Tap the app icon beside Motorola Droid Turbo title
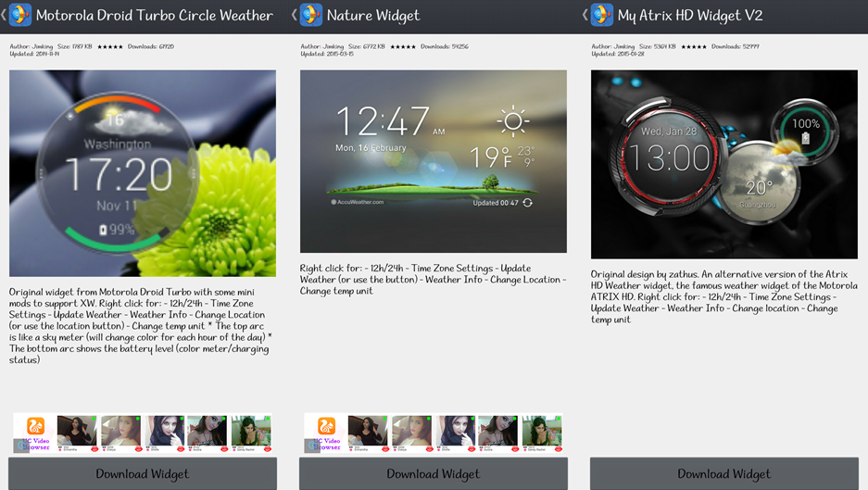Viewport: 868px width, 490px height. point(20,15)
